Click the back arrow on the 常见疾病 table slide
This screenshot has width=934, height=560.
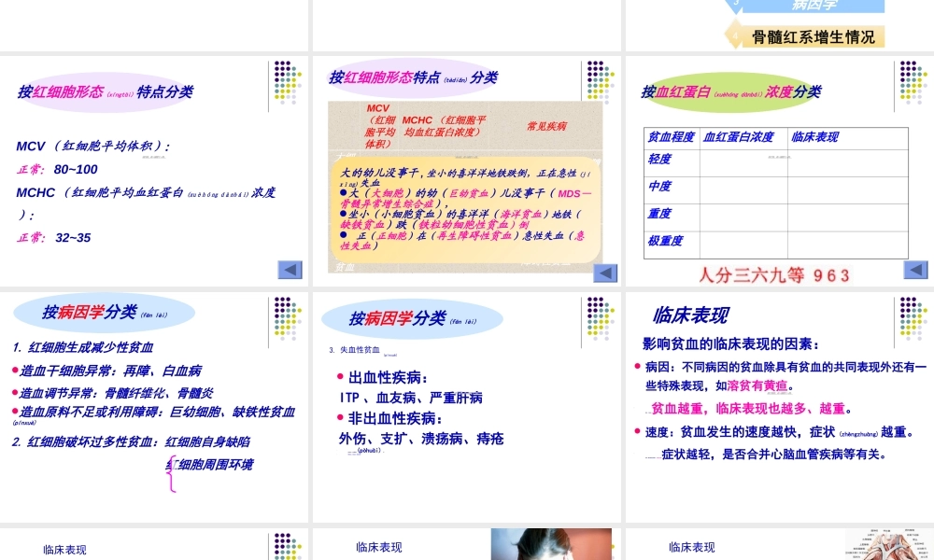[605, 273]
